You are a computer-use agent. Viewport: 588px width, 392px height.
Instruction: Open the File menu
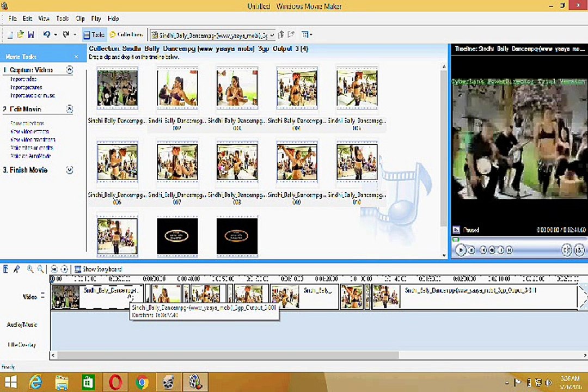(13, 19)
